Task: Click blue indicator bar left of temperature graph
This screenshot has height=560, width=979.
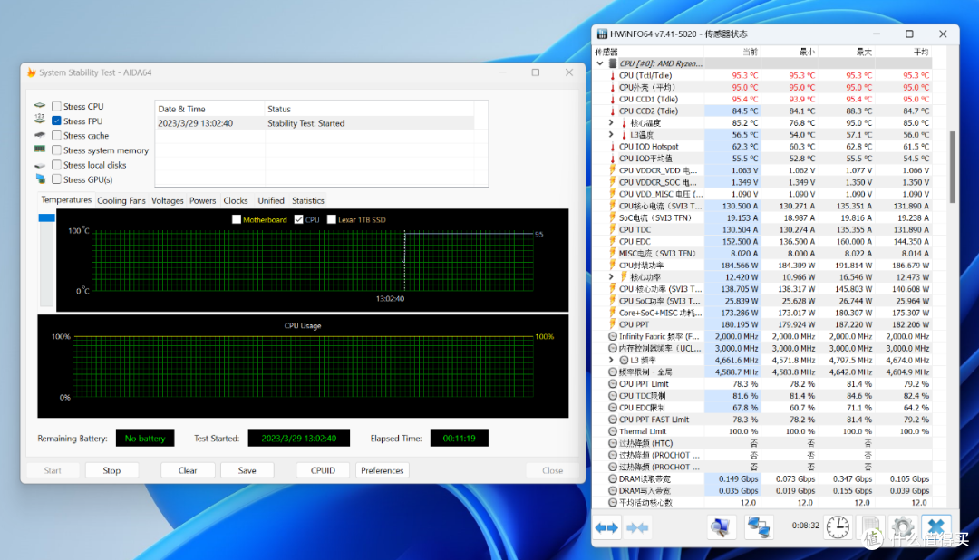Action: (47, 217)
